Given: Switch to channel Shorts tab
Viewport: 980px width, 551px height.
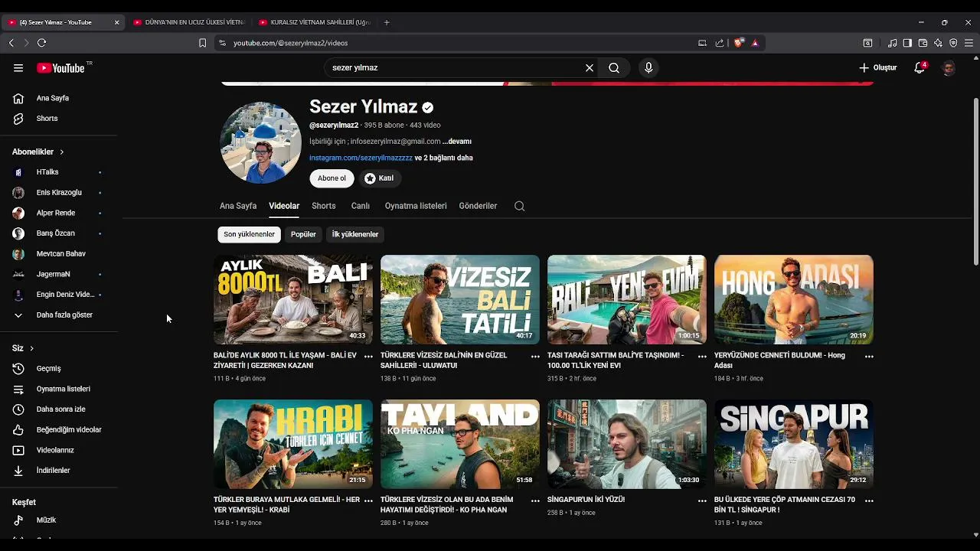Looking at the screenshot, I should pyautogui.click(x=324, y=206).
